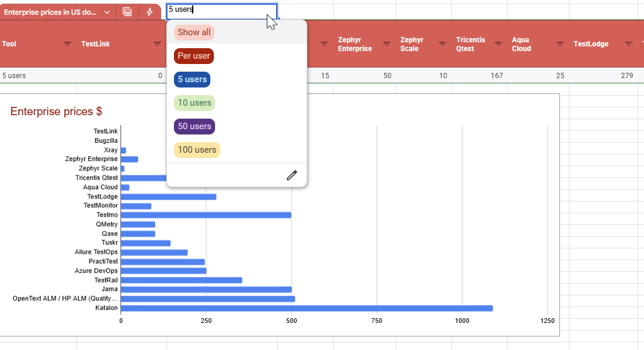Open filter for Tricentis Qtest column
The width and height of the screenshot is (644, 350).
pos(498,44)
